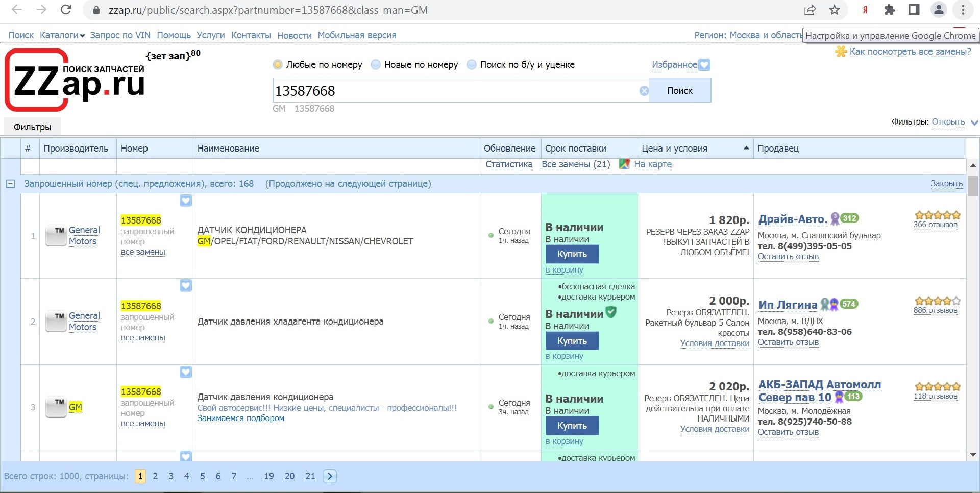Viewport: 980px width, 493px height.
Task: Click Купить for the 2 000р. offer
Action: pos(572,341)
